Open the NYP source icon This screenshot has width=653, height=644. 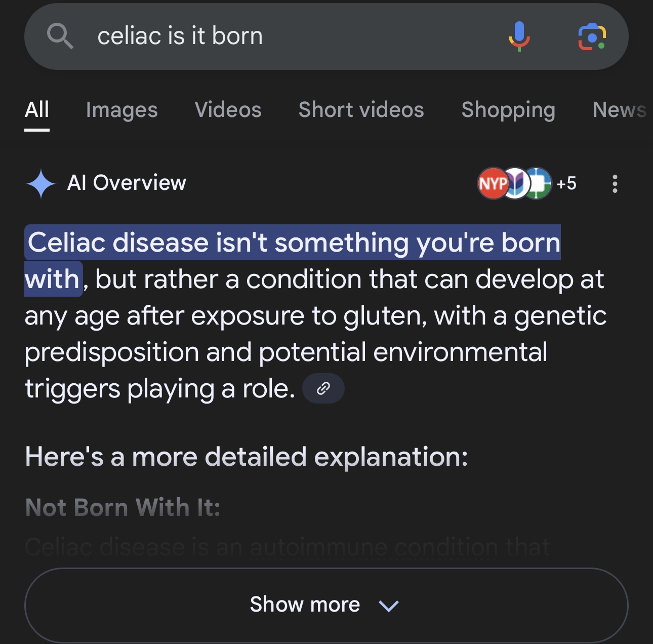point(492,183)
